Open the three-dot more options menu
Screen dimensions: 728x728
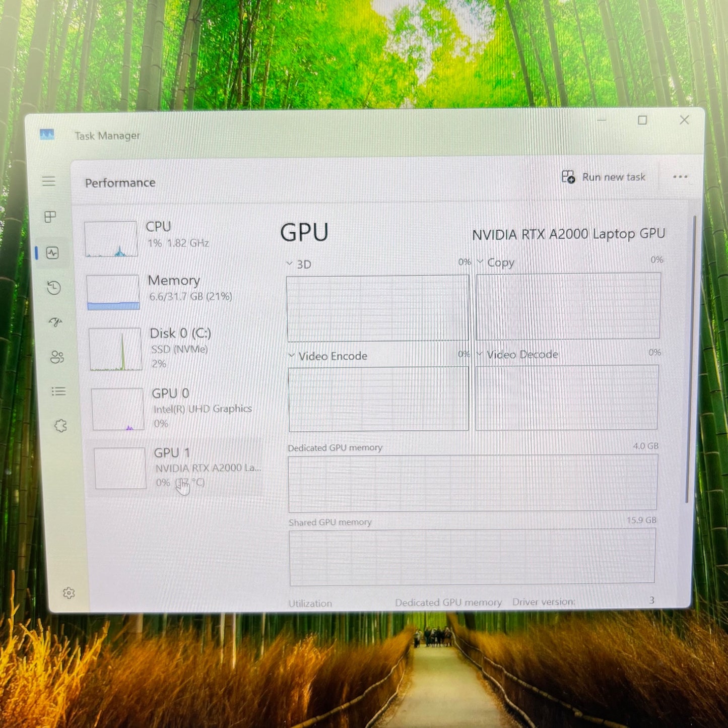pyautogui.click(x=680, y=177)
